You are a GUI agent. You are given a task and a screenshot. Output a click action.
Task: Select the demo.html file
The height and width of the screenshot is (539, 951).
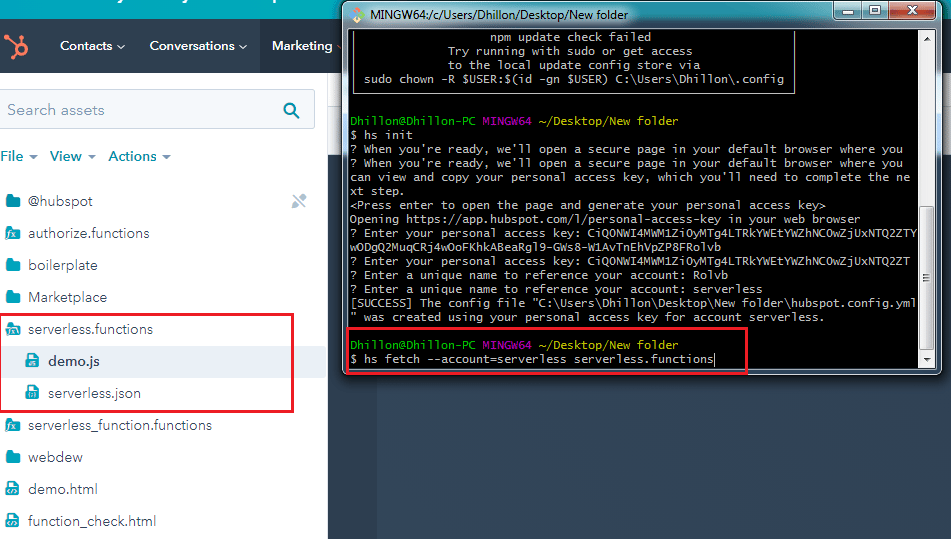tap(63, 489)
